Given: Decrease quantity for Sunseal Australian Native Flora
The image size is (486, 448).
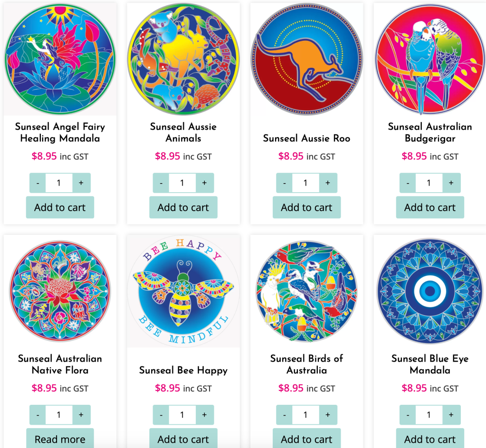Looking at the screenshot, I should pyautogui.click(x=38, y=415).
